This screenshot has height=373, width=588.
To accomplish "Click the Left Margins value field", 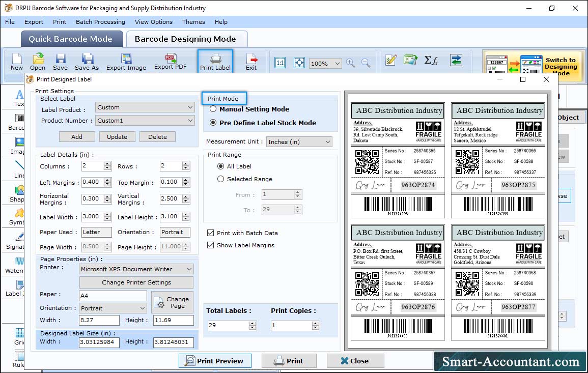I will 93,182.
